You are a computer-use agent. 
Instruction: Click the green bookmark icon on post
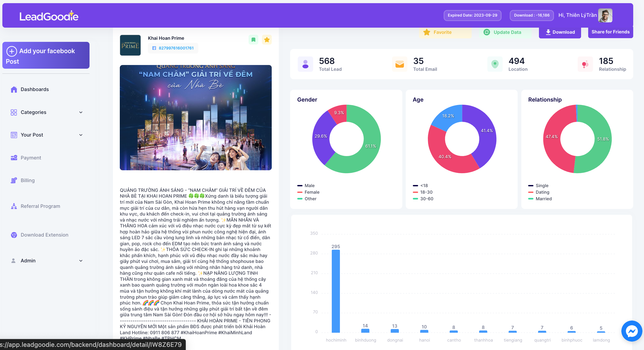(x=253, y=40)
